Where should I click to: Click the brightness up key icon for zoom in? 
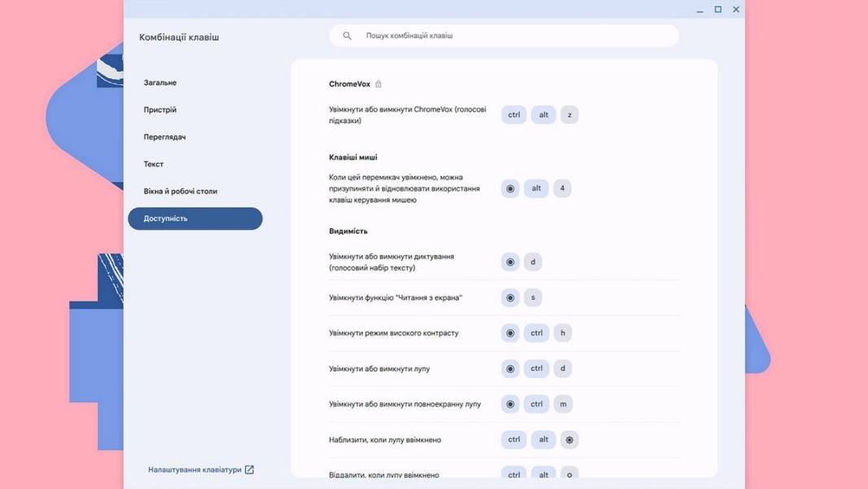569,440
